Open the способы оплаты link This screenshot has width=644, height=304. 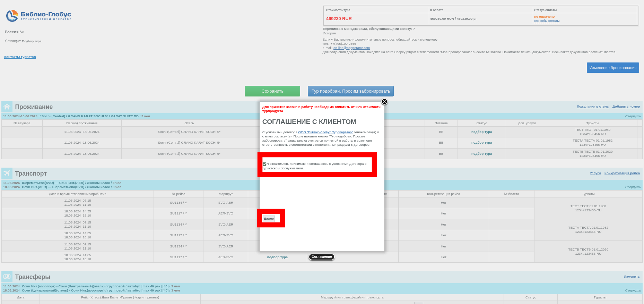point(547,21)
